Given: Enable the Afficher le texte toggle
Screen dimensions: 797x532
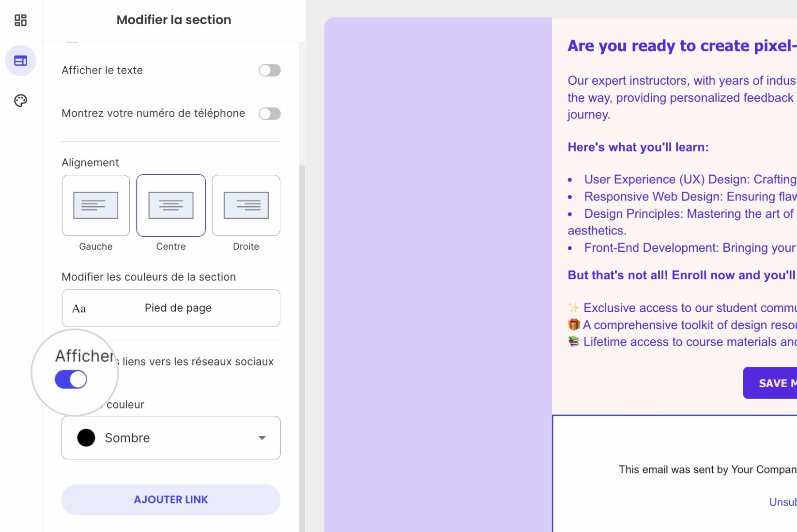Looking at the screenshot, I should [x=270, y=70].
